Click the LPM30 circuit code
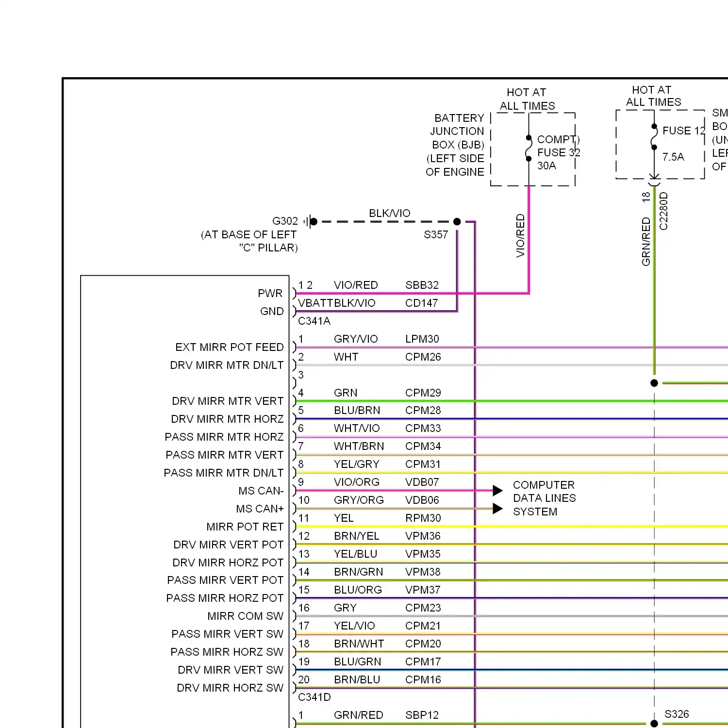The width and height of the screenshot is (728, 728). [x=422, y=339]
